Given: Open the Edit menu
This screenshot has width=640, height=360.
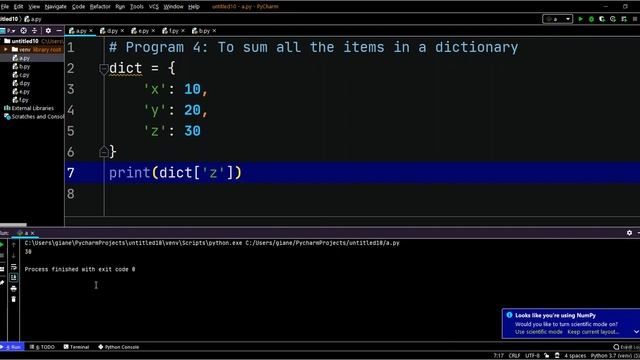Looking at the screenshot, I should point(19,7).
